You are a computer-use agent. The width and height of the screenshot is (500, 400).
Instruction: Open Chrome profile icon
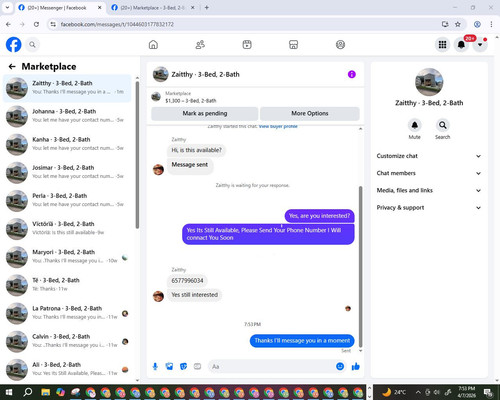click(x=477, y=24)
